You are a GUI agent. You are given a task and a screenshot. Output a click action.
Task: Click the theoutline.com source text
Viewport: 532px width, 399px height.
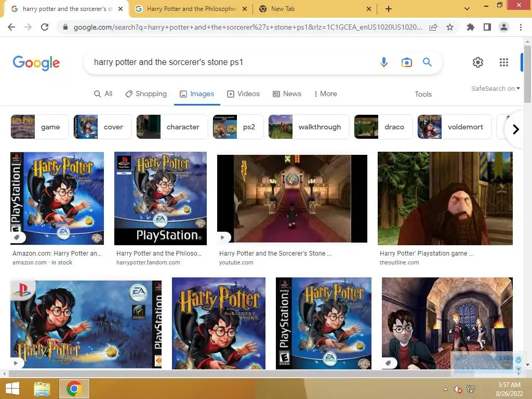(x=400, y=262)
